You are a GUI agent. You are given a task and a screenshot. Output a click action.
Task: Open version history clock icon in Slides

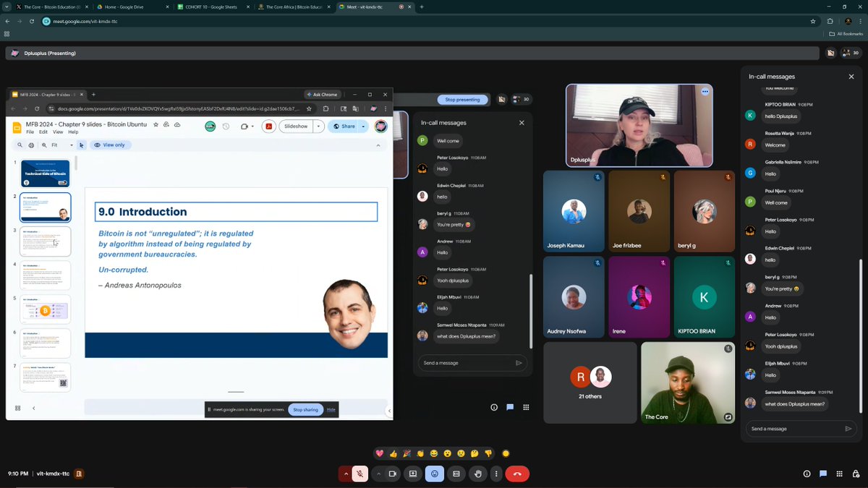[x=226, y=126]
